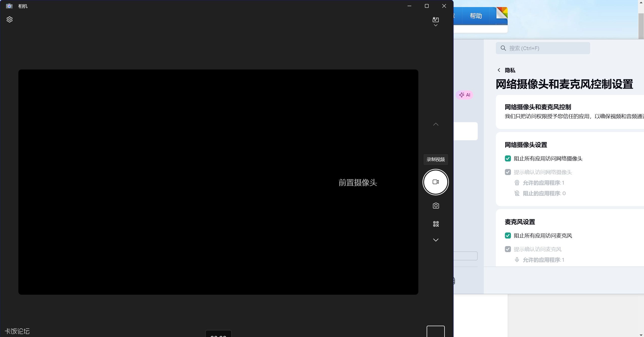Toggle block all apps webcam access
This screenshot has width=644, height=337.
[x=508, y=158]
